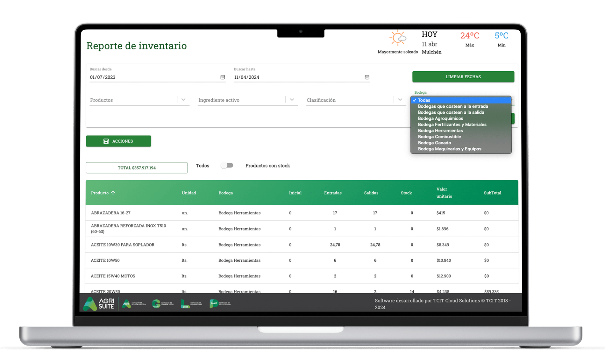This screenshot has height=364, width=605.
Task: Pick Bodega Maquinarias y Equipos option
Action: tap(461, 149)
